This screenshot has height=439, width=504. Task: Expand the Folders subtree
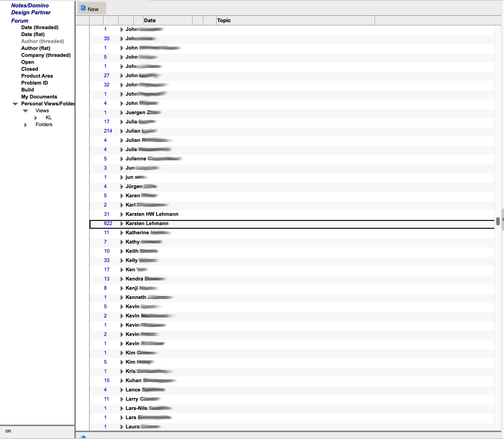[x=25, y=125]
